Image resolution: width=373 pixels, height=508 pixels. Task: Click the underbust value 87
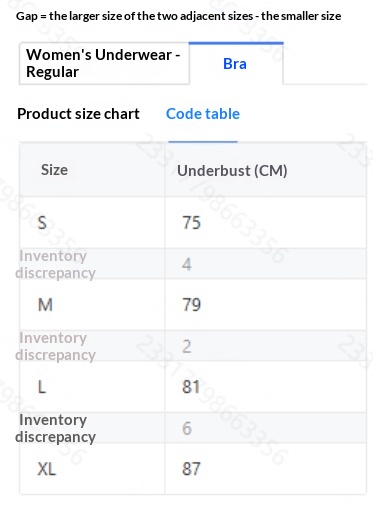coord(191,469)
